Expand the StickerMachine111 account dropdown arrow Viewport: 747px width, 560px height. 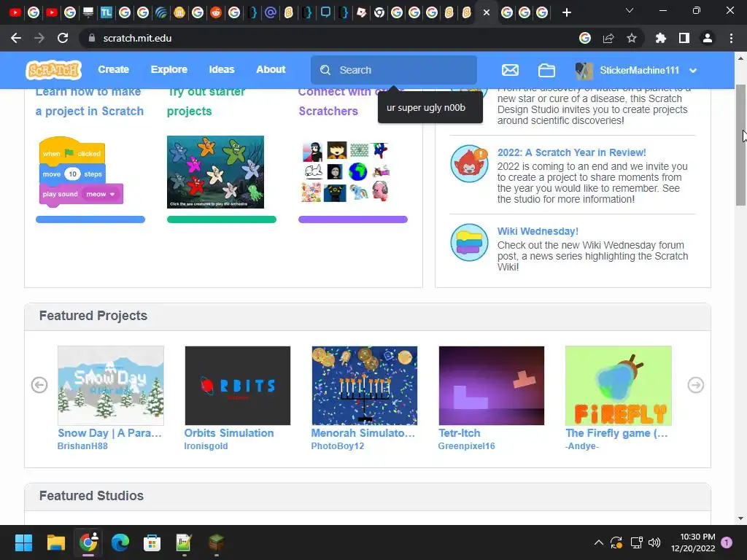(x=693, y=71)
